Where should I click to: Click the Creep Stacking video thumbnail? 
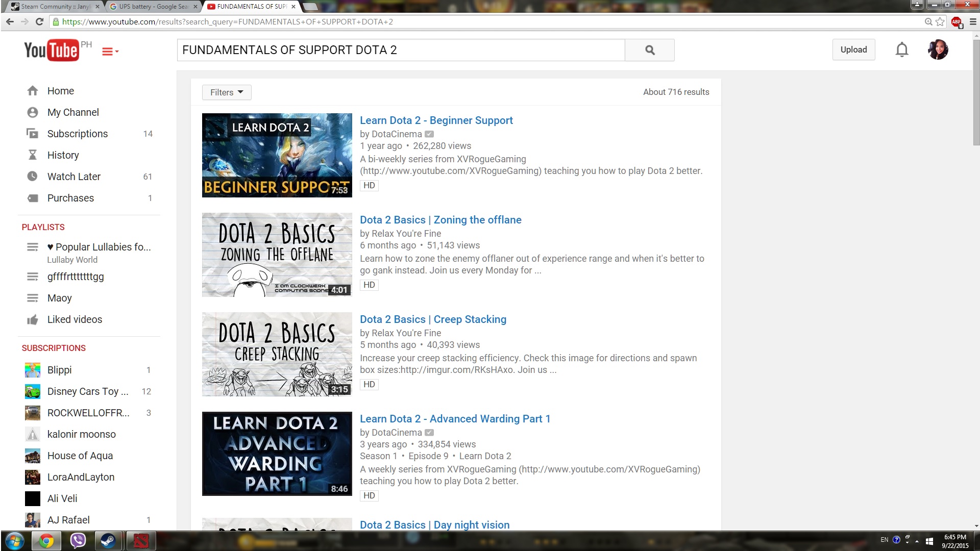pyautogui.click(x=277, y=354)
